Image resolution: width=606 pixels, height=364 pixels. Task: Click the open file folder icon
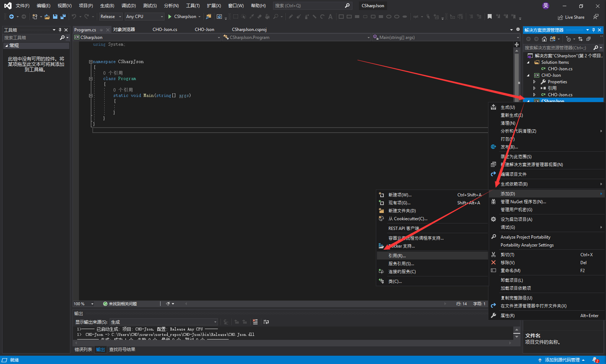(x=47, y=17)
